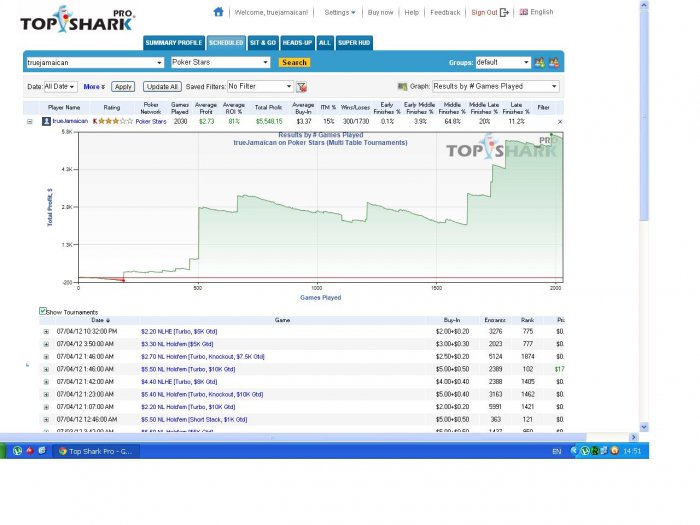The height and width of the screenshot is (525, 700).
Task: Collapse the trueJamaican player row
Action: click(x=29, y=121)
